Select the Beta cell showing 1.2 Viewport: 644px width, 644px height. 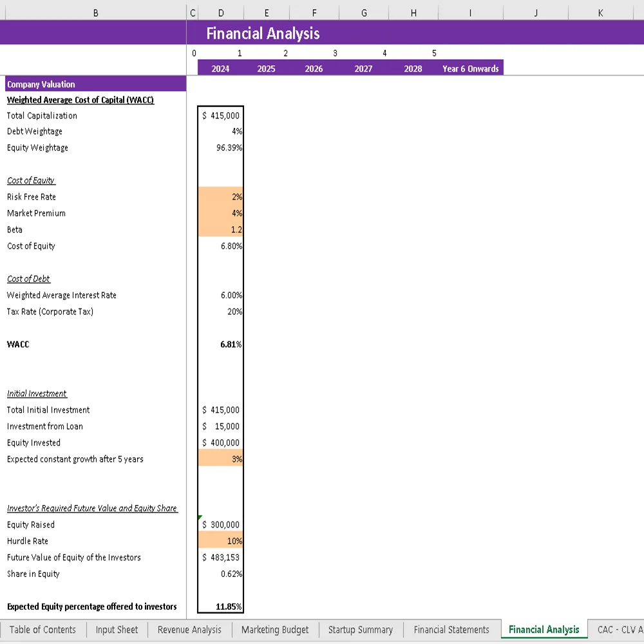point(221,229)
